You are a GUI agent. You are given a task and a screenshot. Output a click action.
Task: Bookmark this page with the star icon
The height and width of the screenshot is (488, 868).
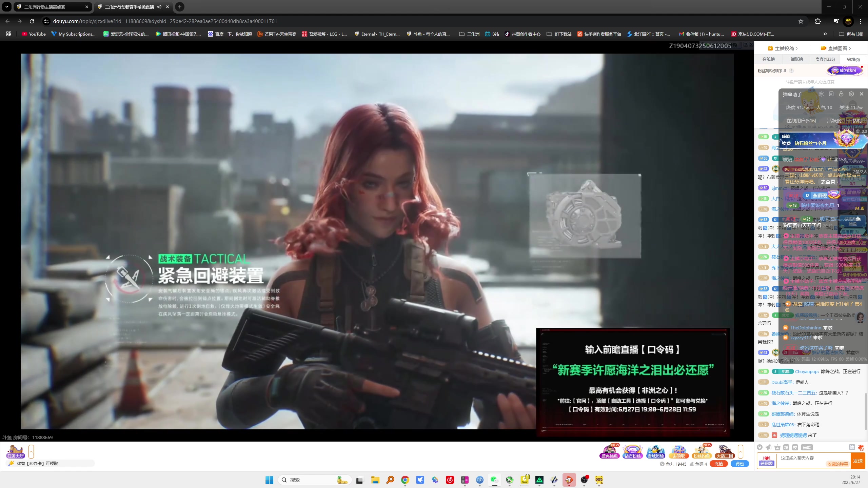pos(801,21)
